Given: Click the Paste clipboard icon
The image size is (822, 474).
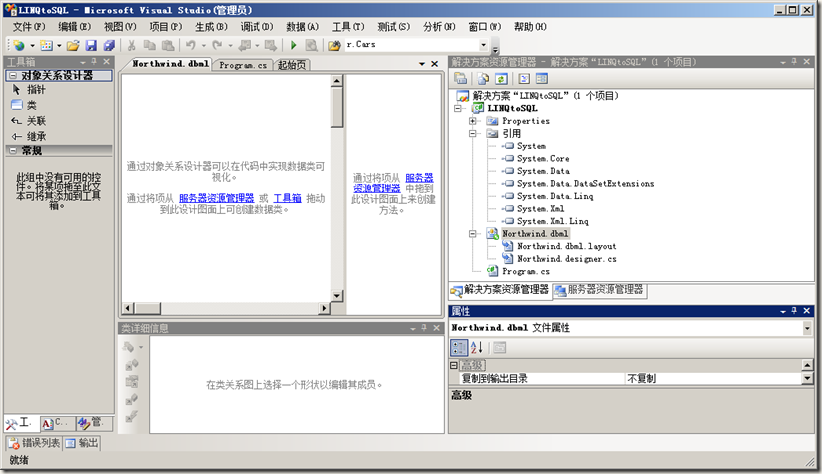Looking at the screenshot, I should tap(168, 46).
